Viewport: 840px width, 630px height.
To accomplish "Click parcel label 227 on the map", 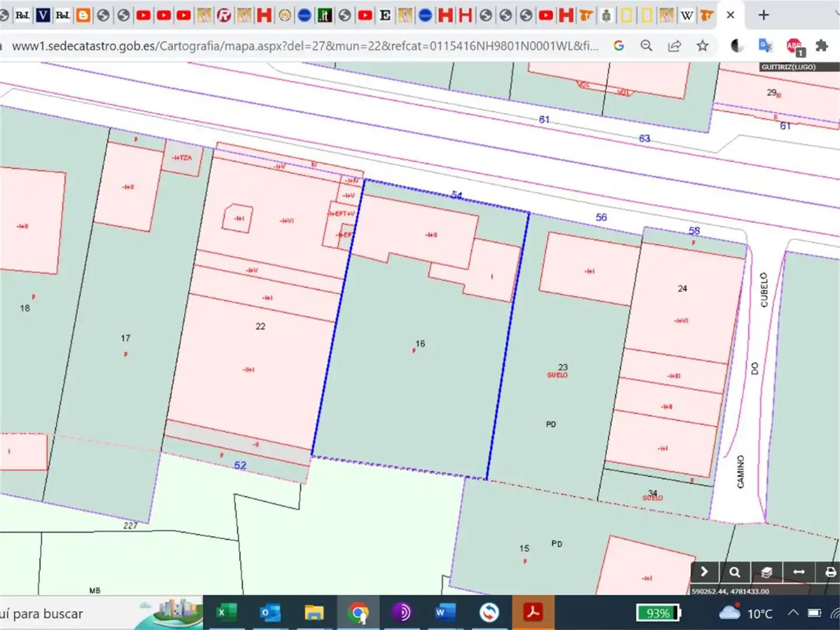I will click(x=131, y=526).
